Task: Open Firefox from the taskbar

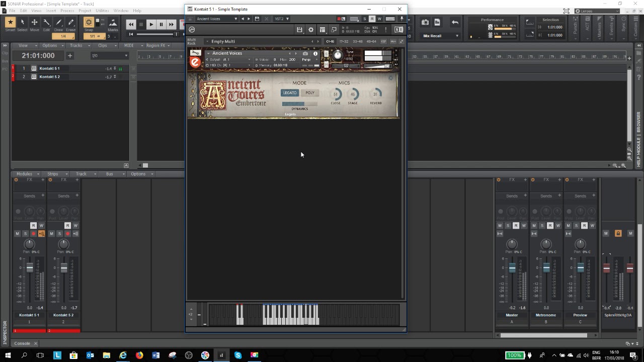Action: tap(139, 355)
